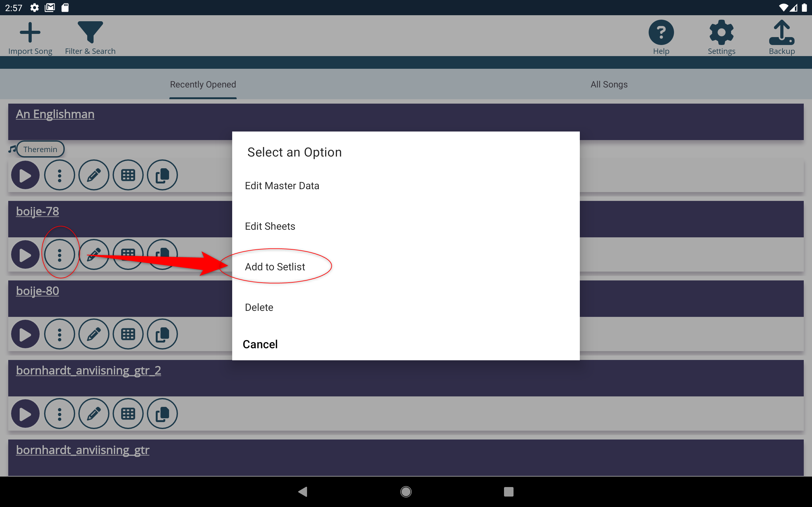Click the copy icon for boije-78
The width and height of the screenshot is (812, 507).
click(x=162, y=254)
